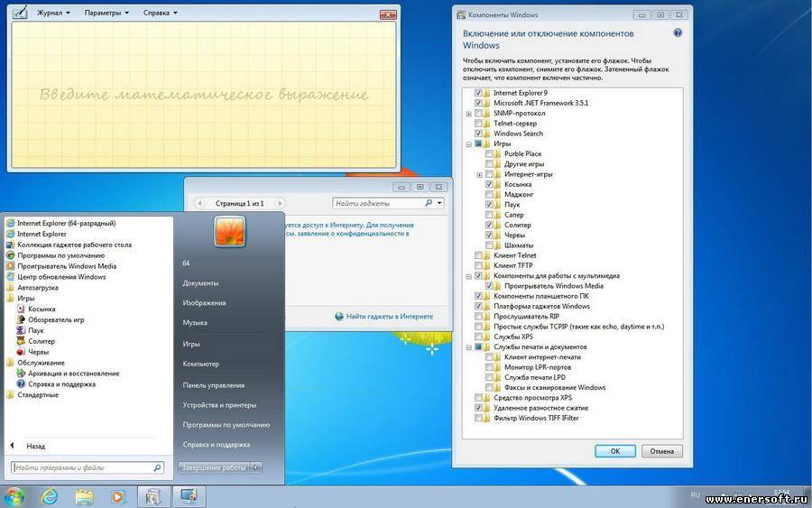Open Windows Media Player taskbar icon

118,497
